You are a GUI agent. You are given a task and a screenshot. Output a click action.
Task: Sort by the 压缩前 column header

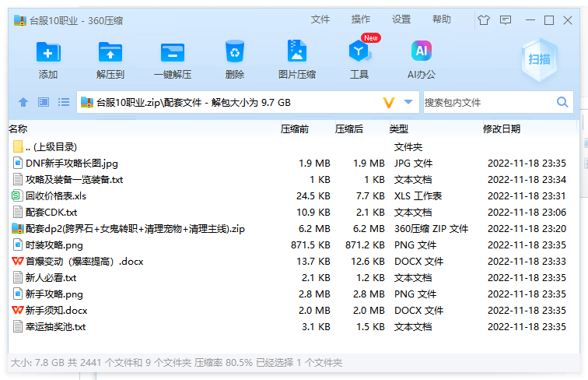coord(295,129)
